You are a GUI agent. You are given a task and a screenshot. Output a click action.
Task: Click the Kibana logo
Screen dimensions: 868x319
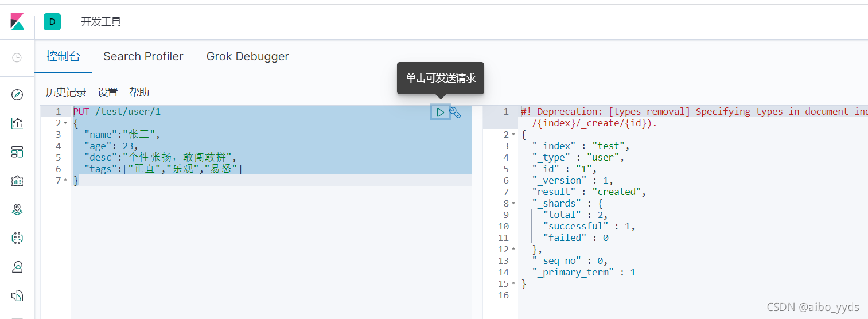pyautogui.click(x=17, y=22)
